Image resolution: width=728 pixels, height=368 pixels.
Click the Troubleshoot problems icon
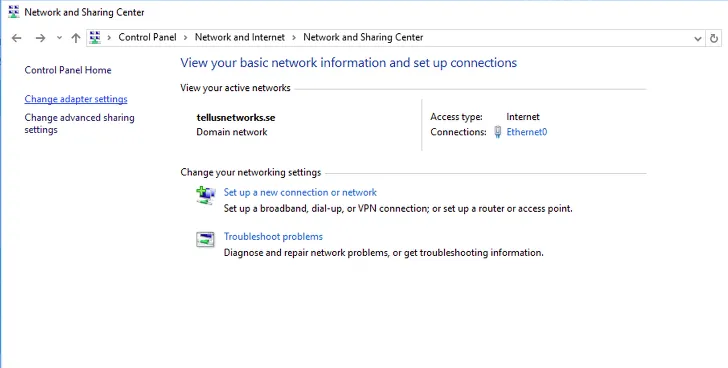(205, 239)
